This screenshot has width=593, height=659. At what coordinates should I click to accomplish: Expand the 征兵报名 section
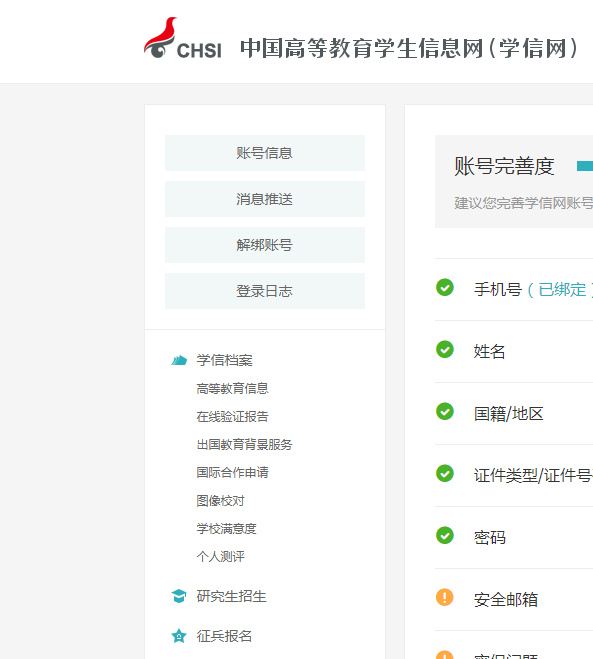[224, 636]
